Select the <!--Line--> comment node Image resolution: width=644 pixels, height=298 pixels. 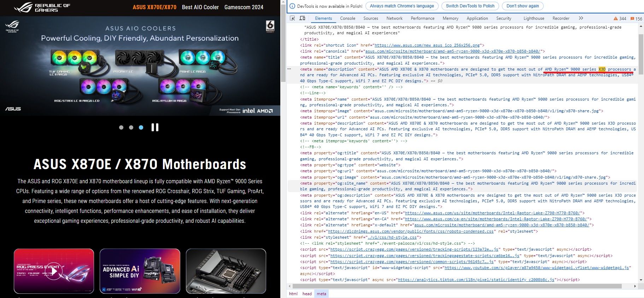point(313,93)
